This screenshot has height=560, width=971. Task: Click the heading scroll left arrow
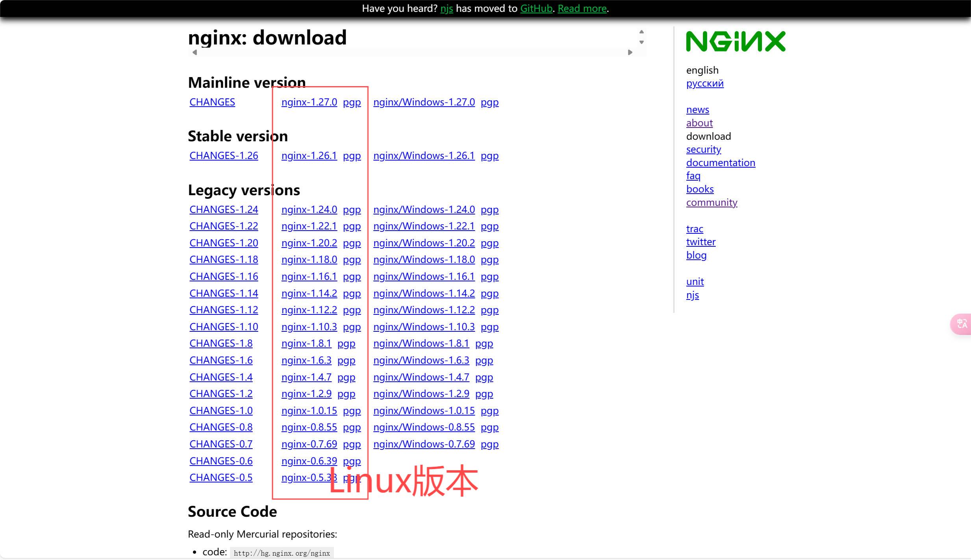195,52
